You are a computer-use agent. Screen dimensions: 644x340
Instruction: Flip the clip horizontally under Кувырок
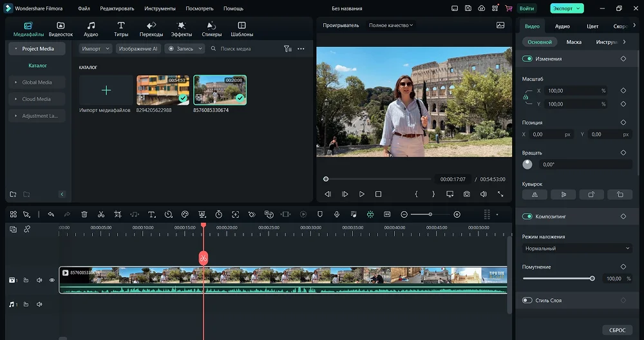535,194
